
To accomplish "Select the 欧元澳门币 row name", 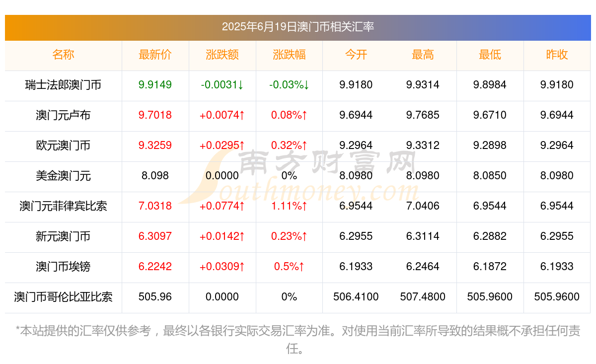I will (x=63, y=146).
